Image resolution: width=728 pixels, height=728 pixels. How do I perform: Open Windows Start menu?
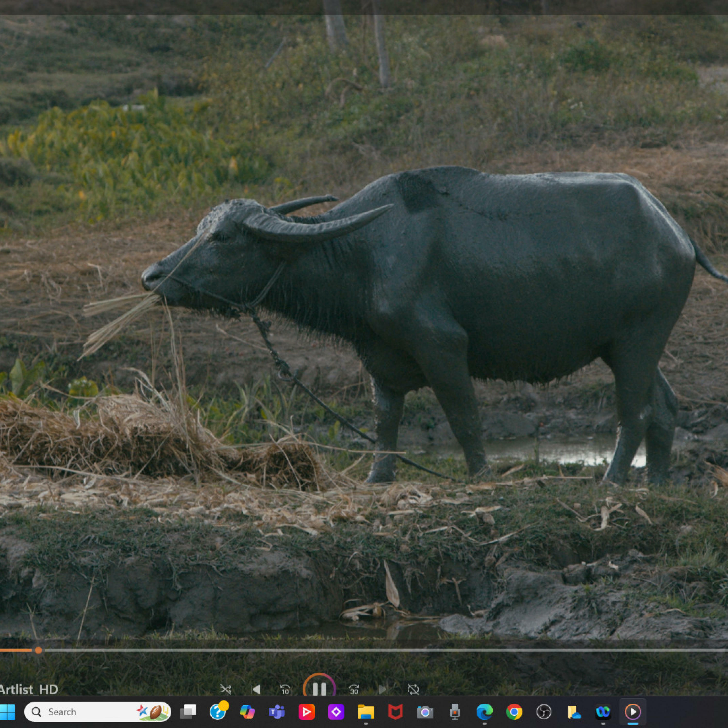(7, 712)
